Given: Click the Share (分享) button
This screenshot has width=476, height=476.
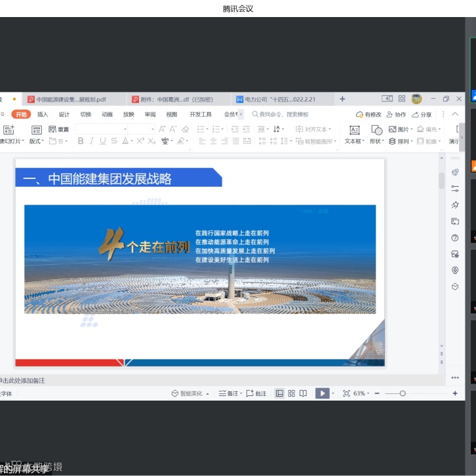Looking at the screenshot, I should 422,115.
